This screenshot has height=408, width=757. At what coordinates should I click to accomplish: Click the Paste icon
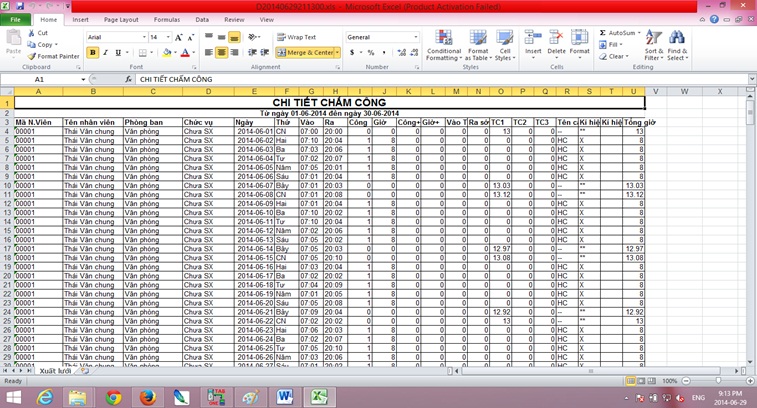[x=14, y=38]
